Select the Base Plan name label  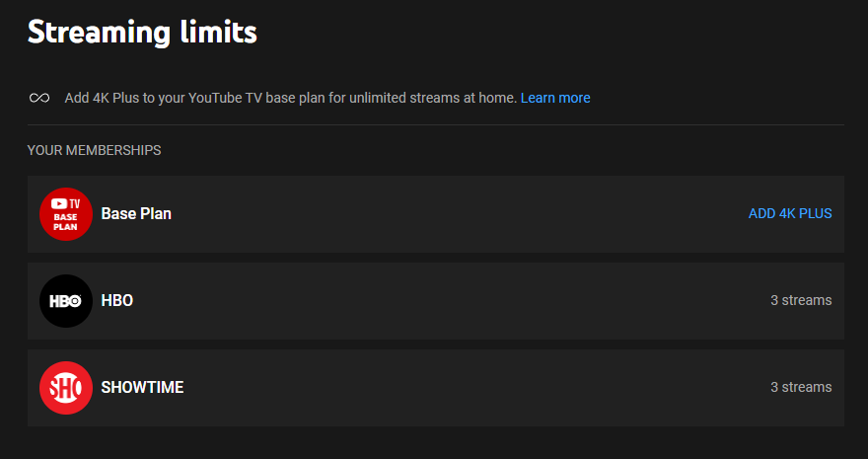point(136,213)
